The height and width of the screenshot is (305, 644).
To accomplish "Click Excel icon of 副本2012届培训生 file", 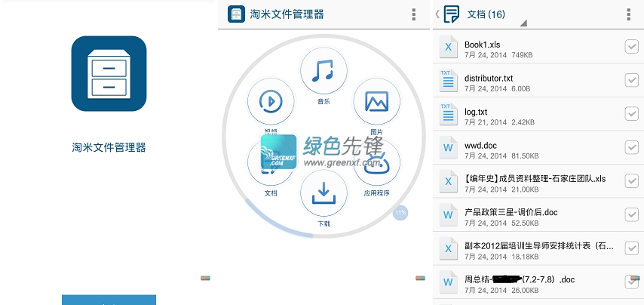I will tap(448, 248).
